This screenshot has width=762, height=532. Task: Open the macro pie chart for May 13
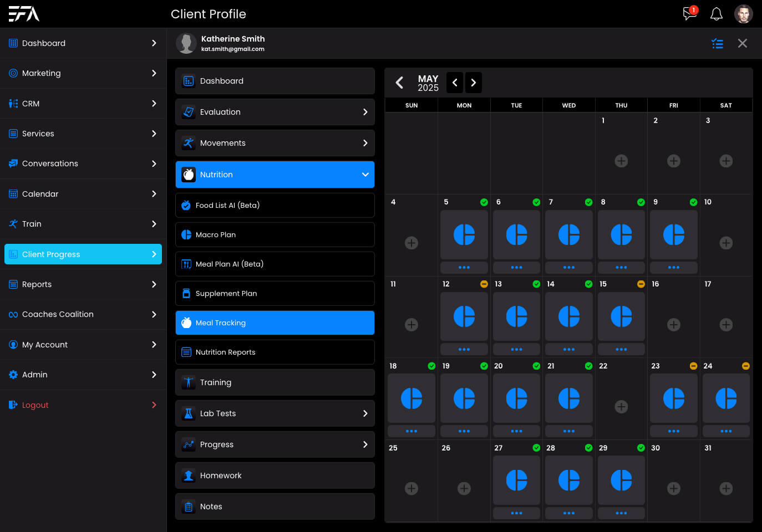(x=516, y=316)
